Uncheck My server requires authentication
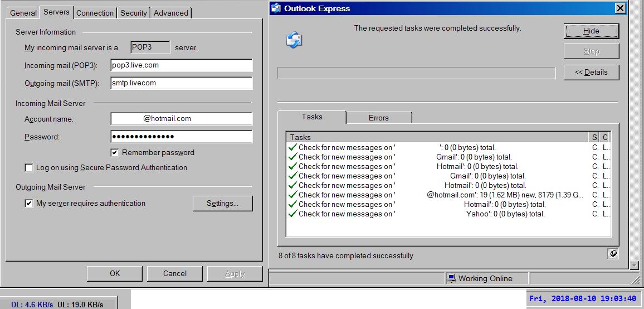The width and height of the screenshot is (644, 309). [x=29, y=204]
